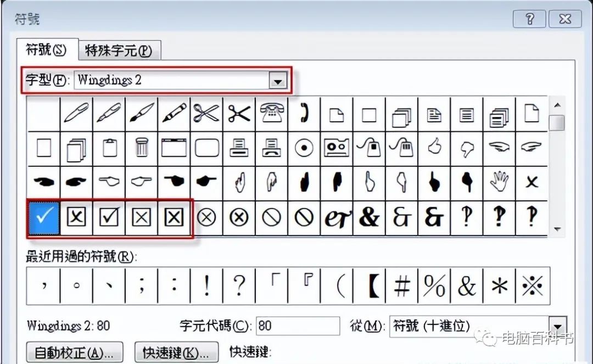
Task: Stay on the 符號 tab
Action: [x=46, y=49]
